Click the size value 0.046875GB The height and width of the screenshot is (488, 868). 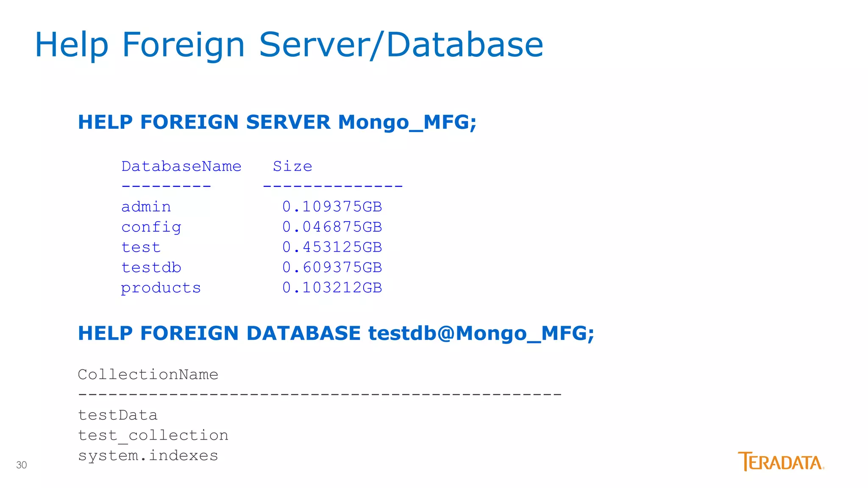pos(332,227)
